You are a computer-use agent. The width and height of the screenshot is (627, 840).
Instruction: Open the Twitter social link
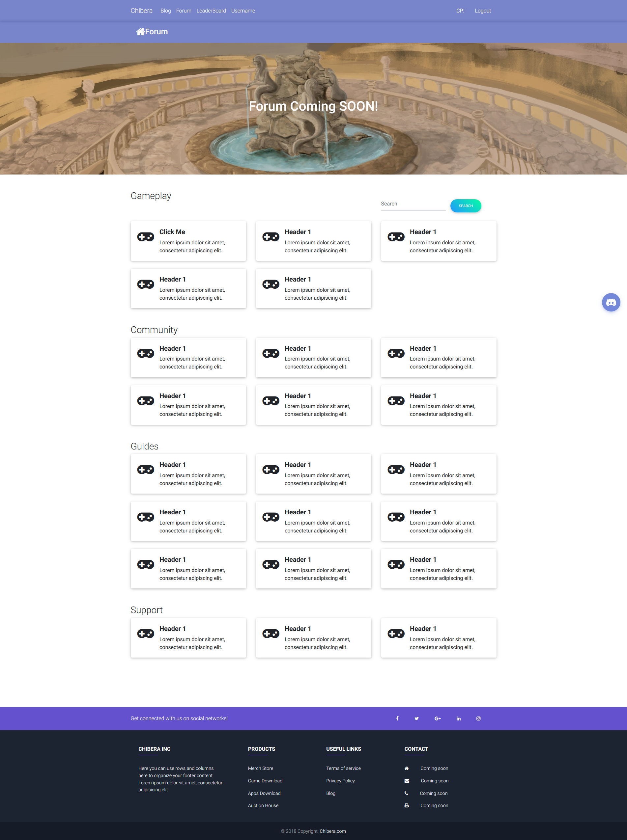[x=416, y=718]
